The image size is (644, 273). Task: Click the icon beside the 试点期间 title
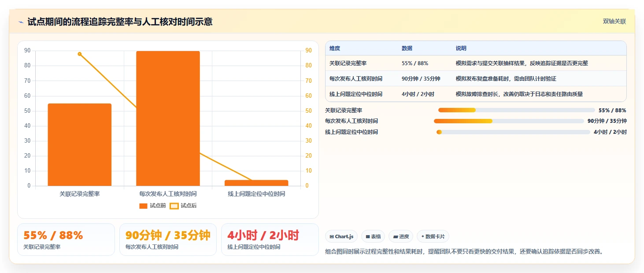[21, 22]
